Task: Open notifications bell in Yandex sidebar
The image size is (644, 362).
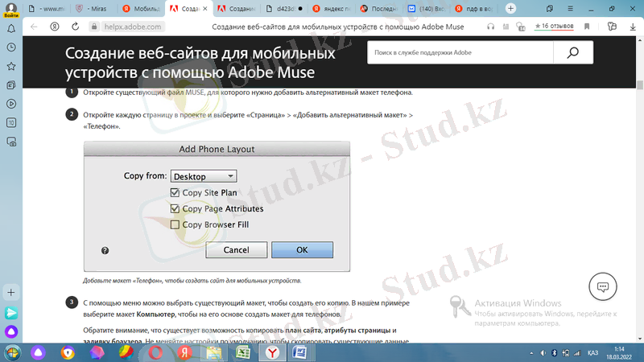Action: [x=11, y=29]
